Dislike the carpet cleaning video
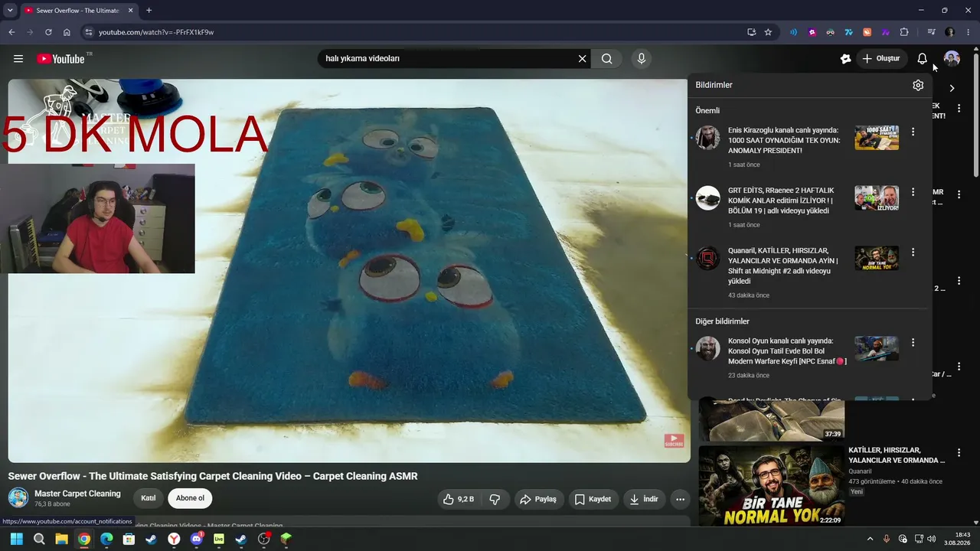 (x=495, y=499)
